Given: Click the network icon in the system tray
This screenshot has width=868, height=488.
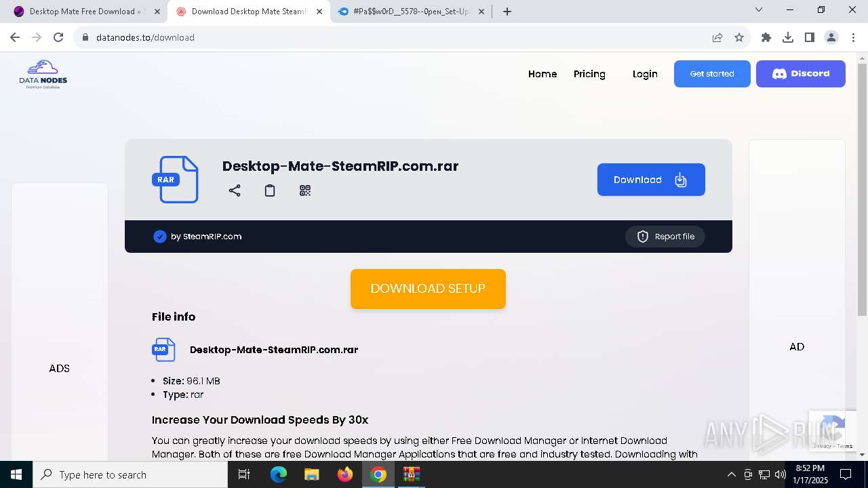Looking at the screenshot, I should [764, 474].
